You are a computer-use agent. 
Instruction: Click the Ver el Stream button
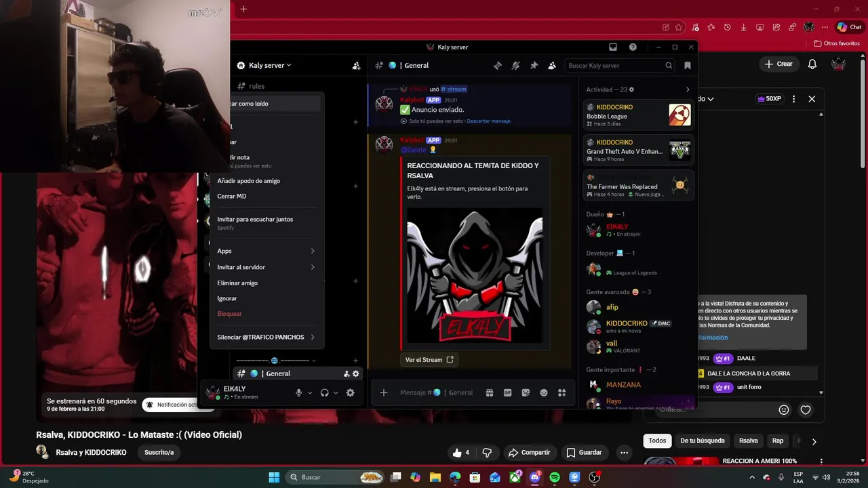tap(429, 360)
